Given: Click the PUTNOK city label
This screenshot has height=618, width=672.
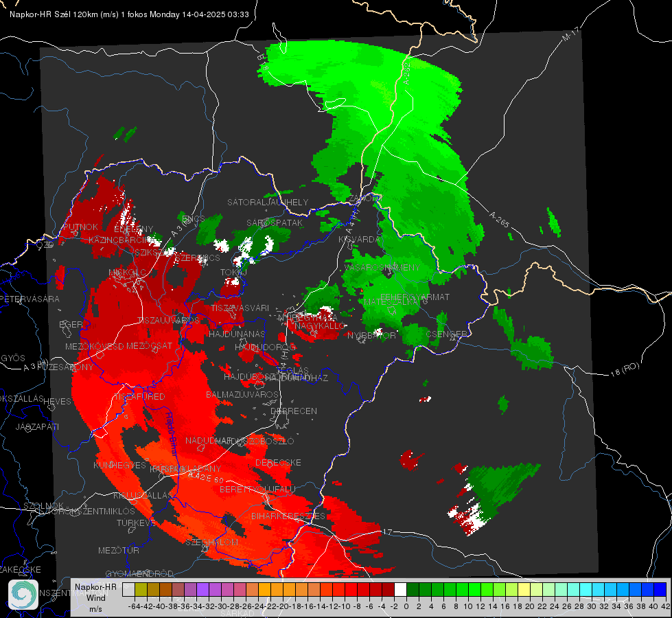Looking at the screenshot, I should tap(80, 227).
